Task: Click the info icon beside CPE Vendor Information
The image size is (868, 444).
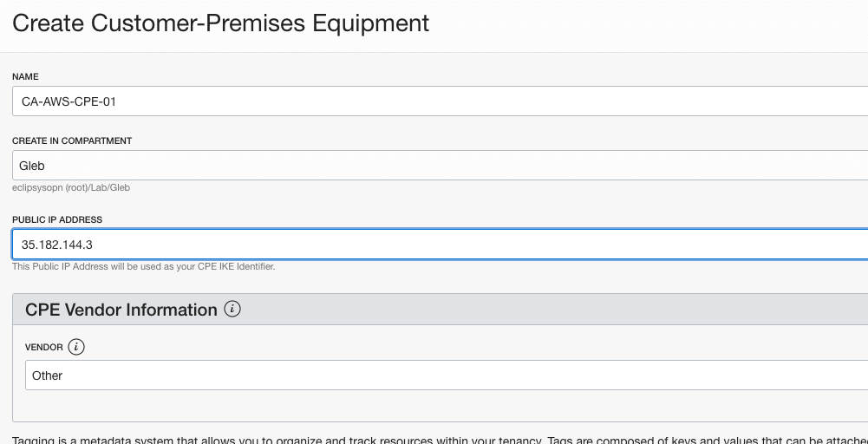Action: pyautogui.click(x=232, y=310)
